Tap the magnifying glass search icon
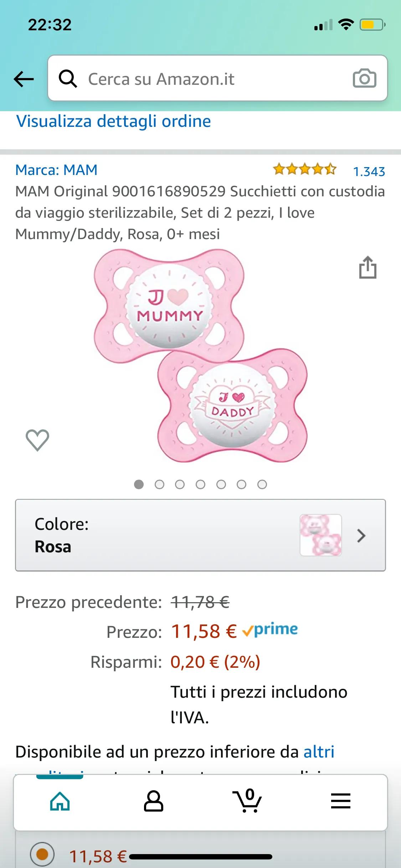 tap(68, 79)
